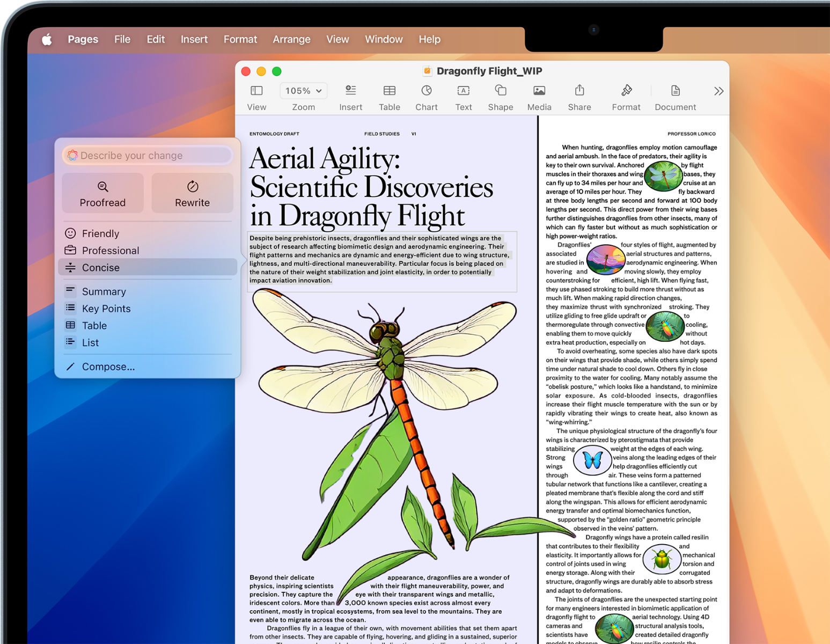The image size is (830, 644).
Task: Expand the Zoom 105% dropdown
Action: 303,91
